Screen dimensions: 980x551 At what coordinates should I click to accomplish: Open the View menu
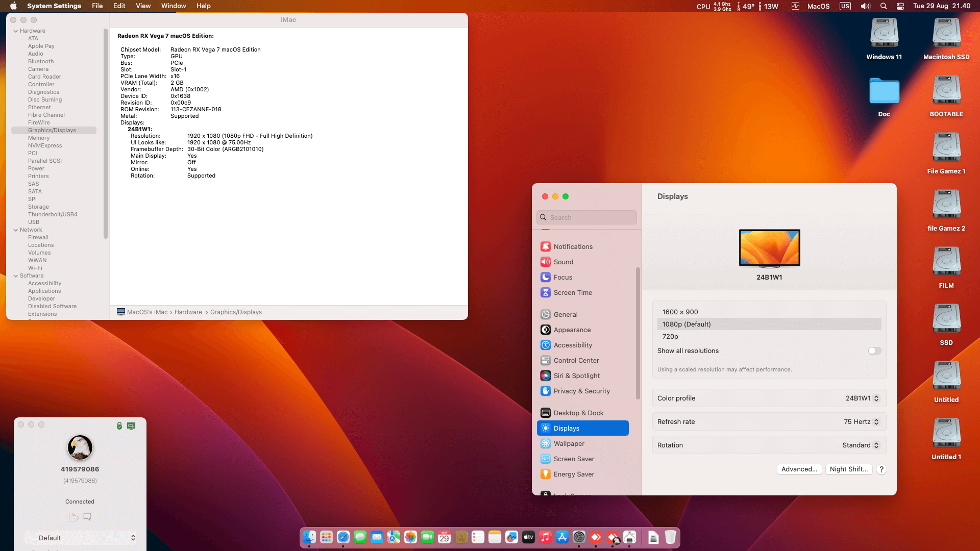pyautogui.click(x=143, y=6)
